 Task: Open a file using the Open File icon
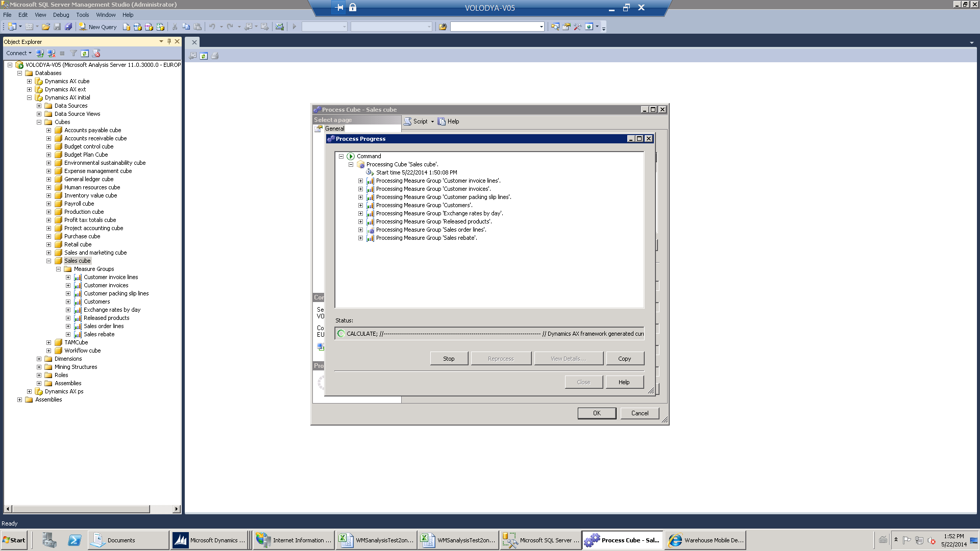46,27
